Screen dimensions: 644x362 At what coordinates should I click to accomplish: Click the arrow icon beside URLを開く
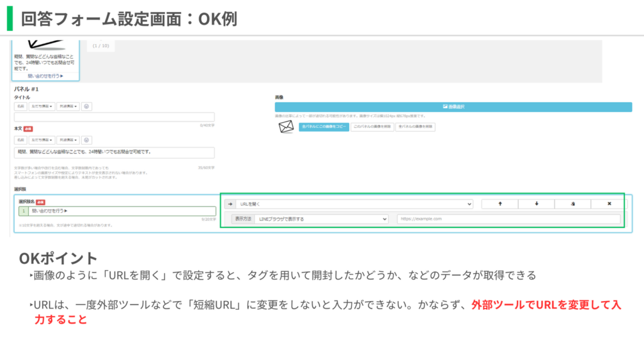(x=229, y=204)
